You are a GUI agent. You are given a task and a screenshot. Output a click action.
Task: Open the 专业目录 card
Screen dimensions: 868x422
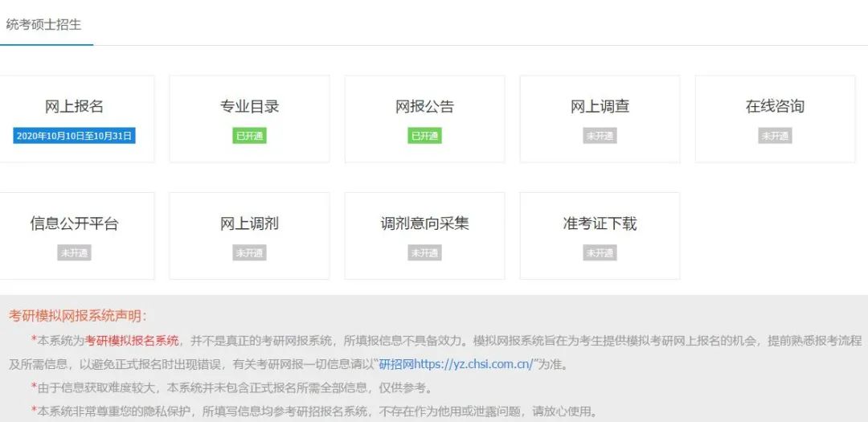point(249,107)
